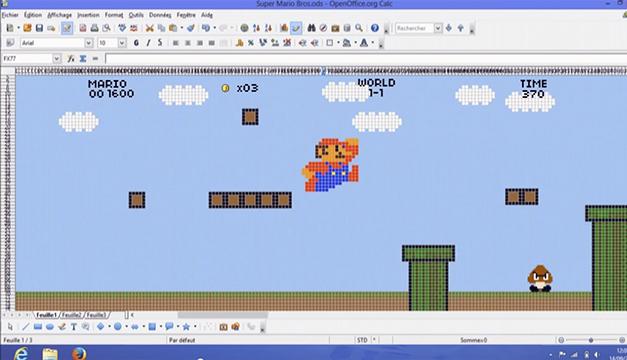627x360 pixels.
Task: Click the Sum sigma icon
Action: [x=83, y=59]
